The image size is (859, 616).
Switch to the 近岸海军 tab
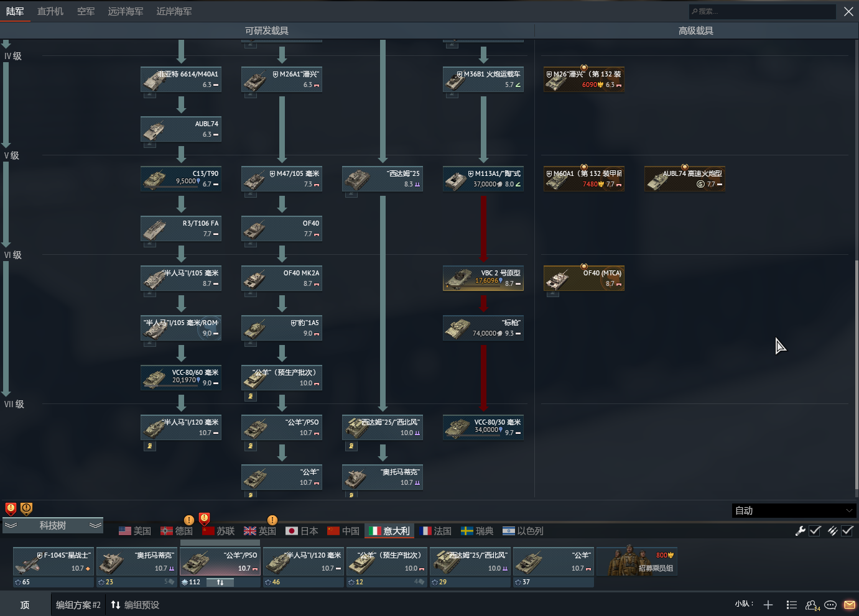coord(174,11)
